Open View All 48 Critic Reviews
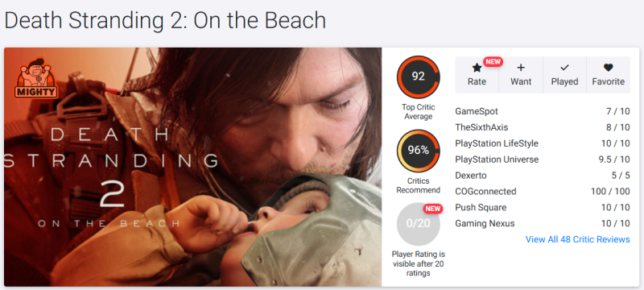Viewport: 644px width, 290px height. coord(577,239)
